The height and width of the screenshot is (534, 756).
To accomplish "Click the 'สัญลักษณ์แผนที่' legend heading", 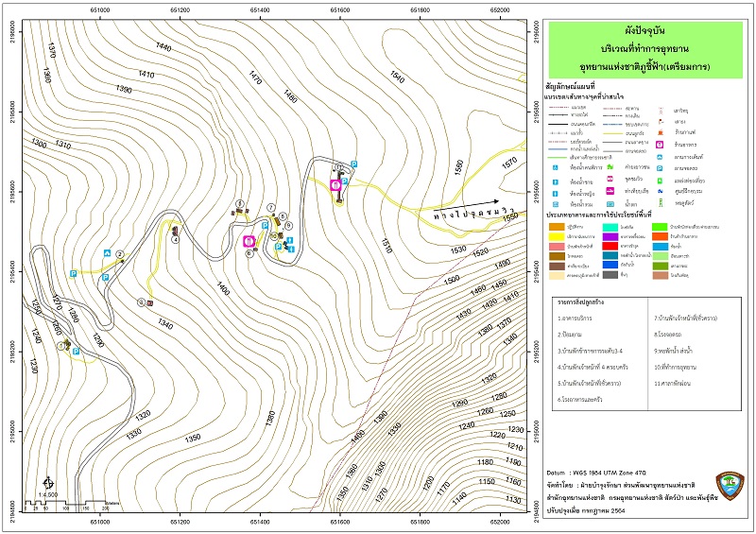I will [x=571, y=87].
